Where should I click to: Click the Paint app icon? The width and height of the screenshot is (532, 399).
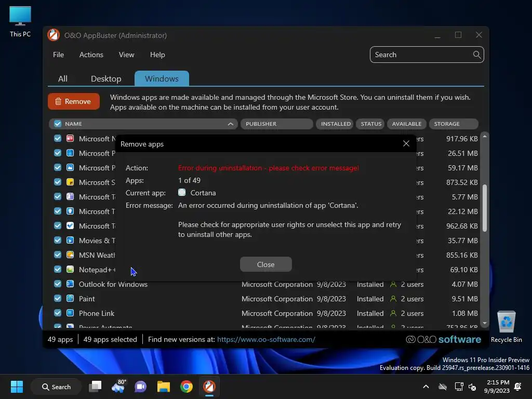70,299
